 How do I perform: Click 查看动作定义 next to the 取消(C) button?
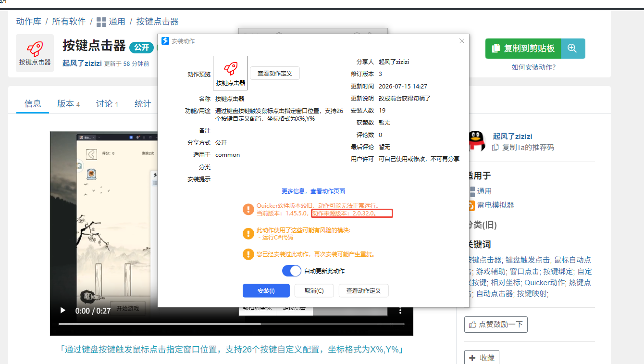click(x=364, y=291)
